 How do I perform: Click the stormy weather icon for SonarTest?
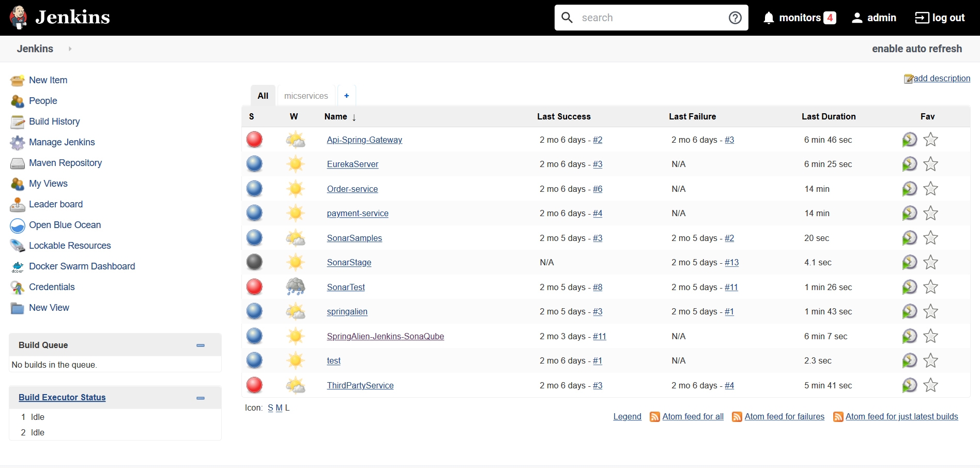point(295,287)
